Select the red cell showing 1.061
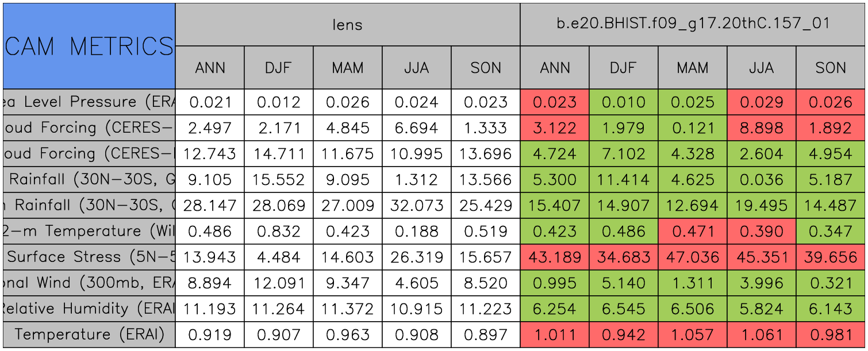This screenshot has height=351, width=868. (x=762, y=334)
